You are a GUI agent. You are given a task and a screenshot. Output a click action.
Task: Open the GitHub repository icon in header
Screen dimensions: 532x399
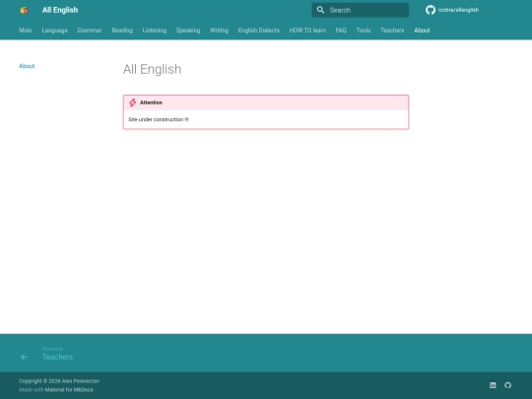[x=431, y=10]
